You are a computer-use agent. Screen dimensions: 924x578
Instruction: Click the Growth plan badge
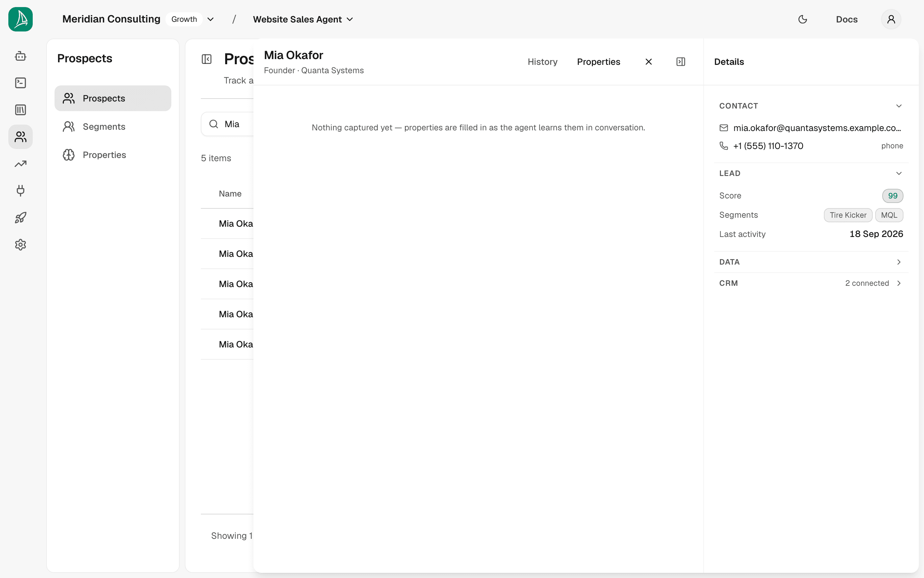click(184, 19)
